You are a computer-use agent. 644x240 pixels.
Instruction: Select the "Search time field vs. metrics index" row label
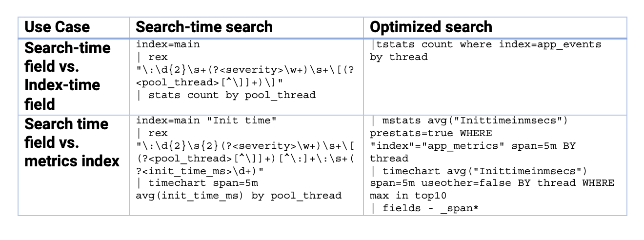click(x=72, y=142)
